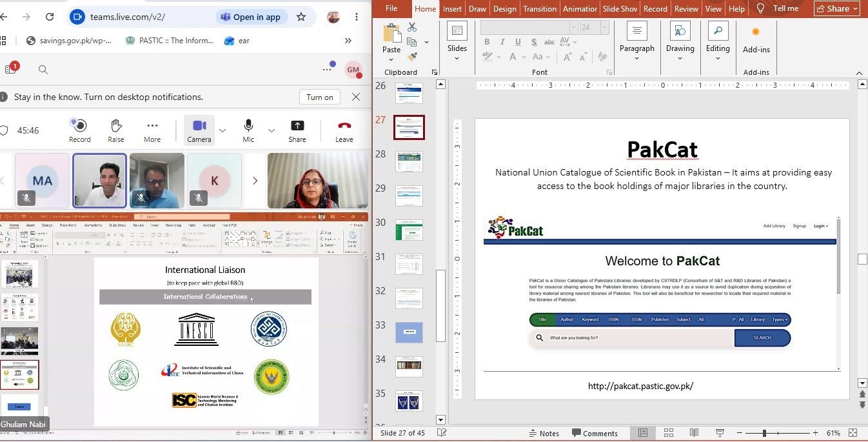Open the Drawing group dropdown
The height and width of the screenshot is (442, 868).
(680, 41)
